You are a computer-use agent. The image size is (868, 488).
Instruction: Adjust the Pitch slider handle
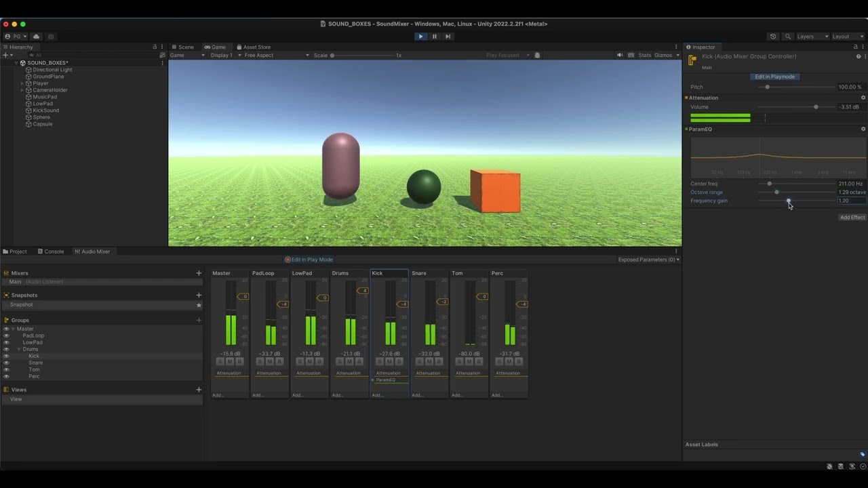767,87
